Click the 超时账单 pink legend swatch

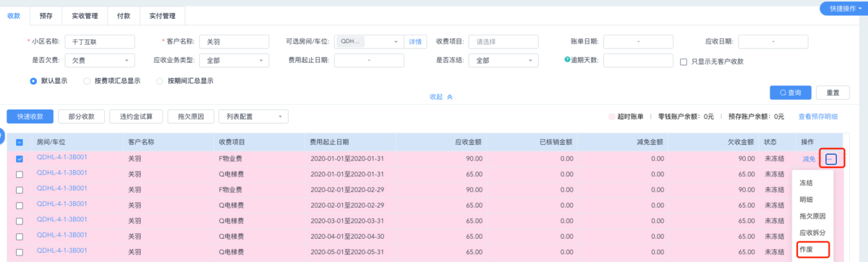612,117
